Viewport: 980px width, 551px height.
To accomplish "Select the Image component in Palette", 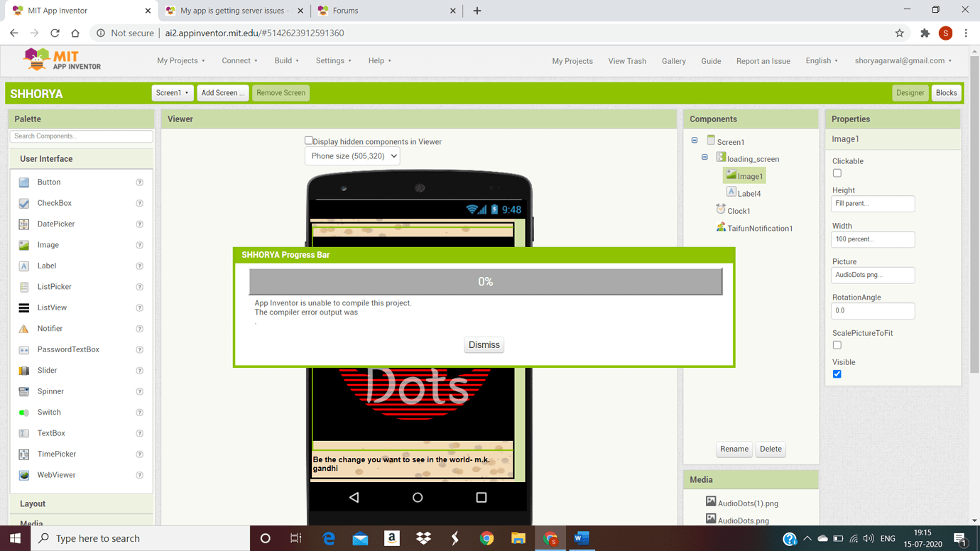I will (x=48, y=244).
